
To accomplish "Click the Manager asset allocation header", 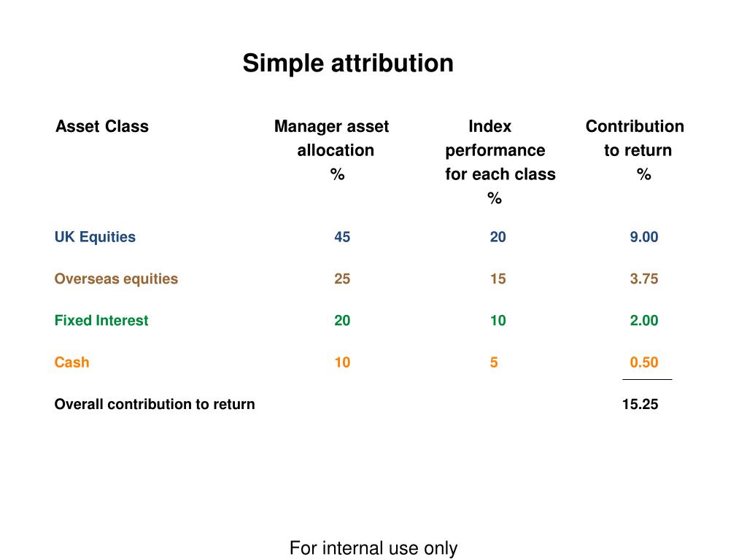I will pyautogui.click(x=332, y=150).
